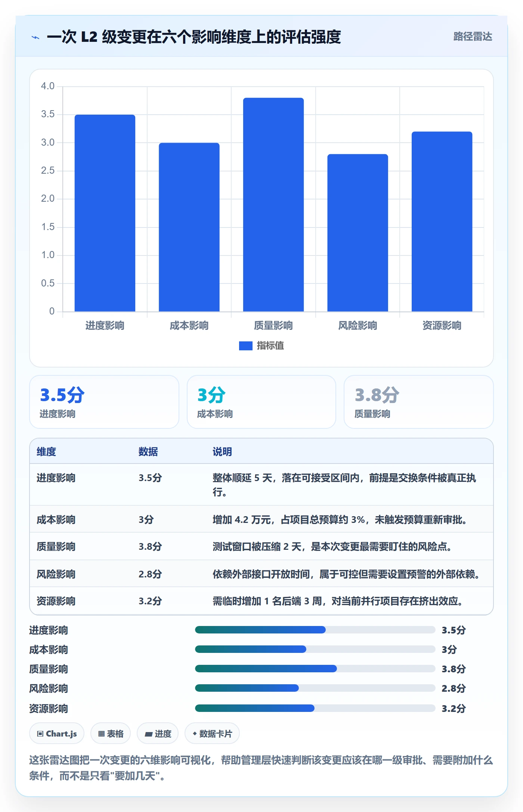
Task: Click the footer paragraph starting 这张雷达图
Action: click(x=261, y=768)
